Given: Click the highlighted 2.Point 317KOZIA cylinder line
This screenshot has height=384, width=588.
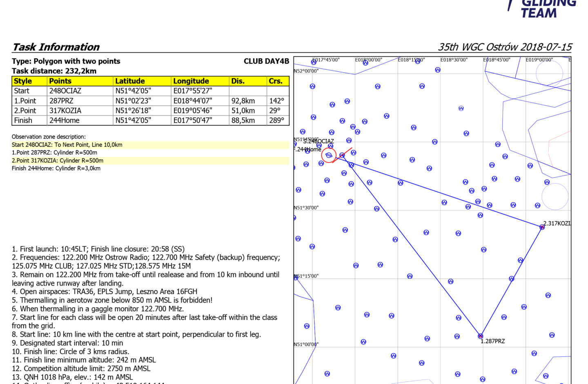Looking at the screenshot, I should pos(58,161).
